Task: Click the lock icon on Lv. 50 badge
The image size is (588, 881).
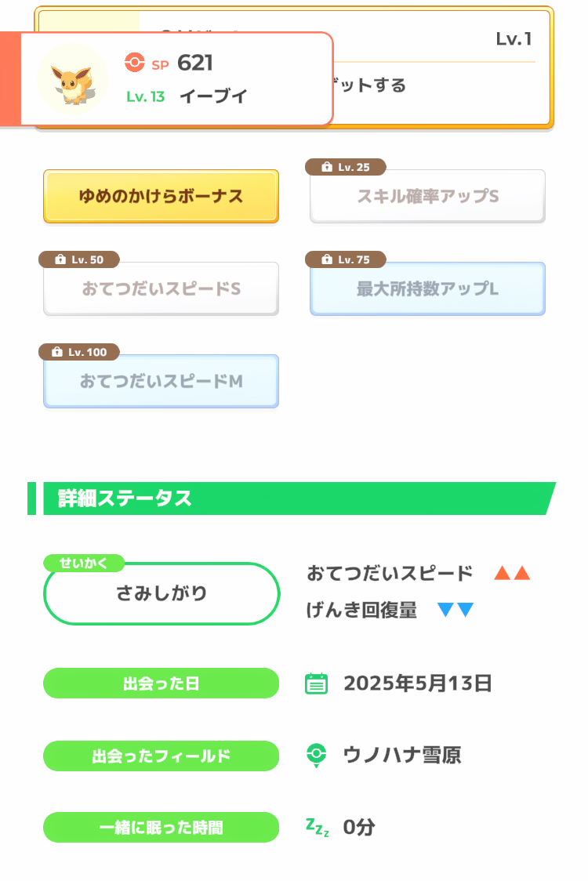Action: pyautogui.click(x=59, y=259)
